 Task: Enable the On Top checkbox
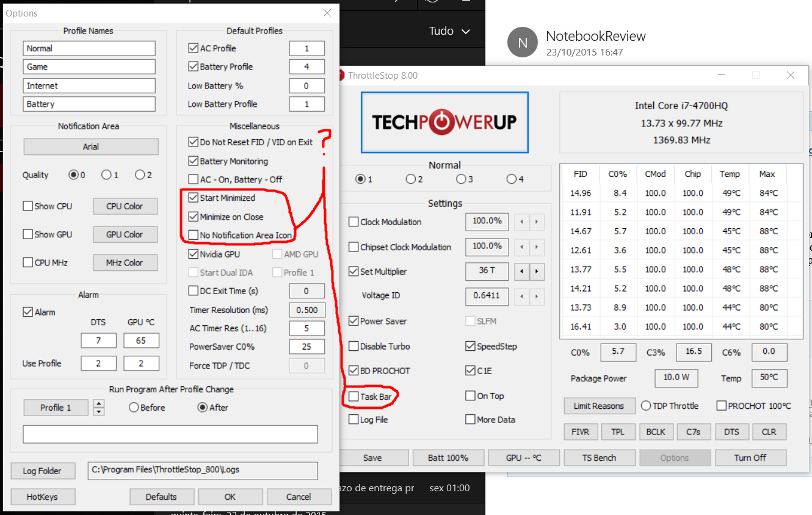(470, 396)
